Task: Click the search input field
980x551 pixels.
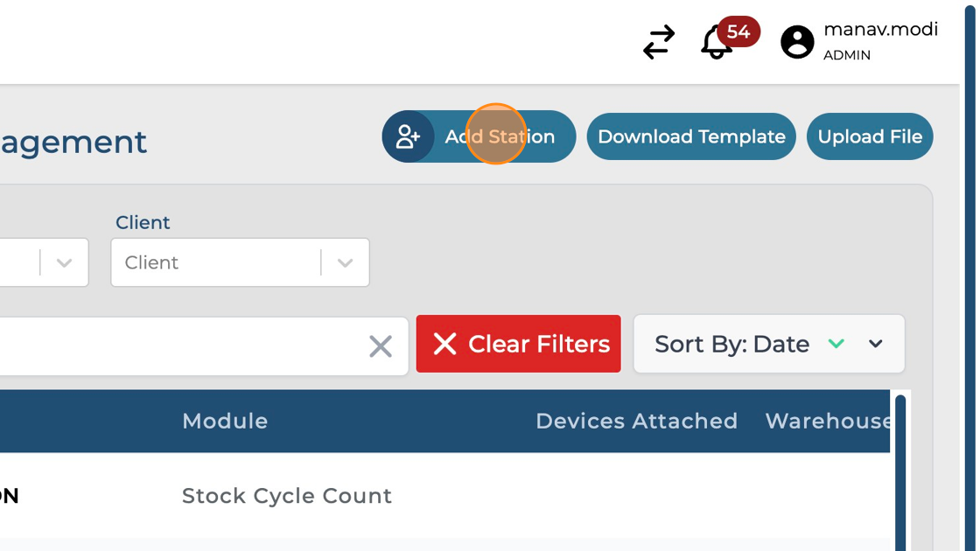Action: point(175,346)
